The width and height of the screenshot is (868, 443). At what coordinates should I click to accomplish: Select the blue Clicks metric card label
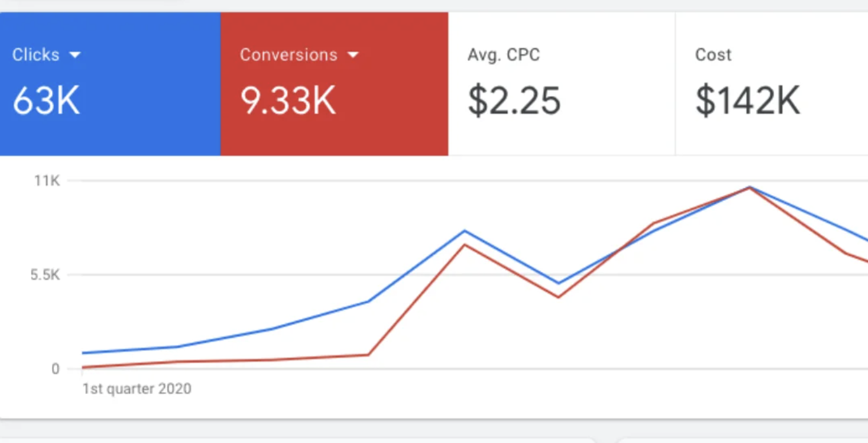point(36,55)
